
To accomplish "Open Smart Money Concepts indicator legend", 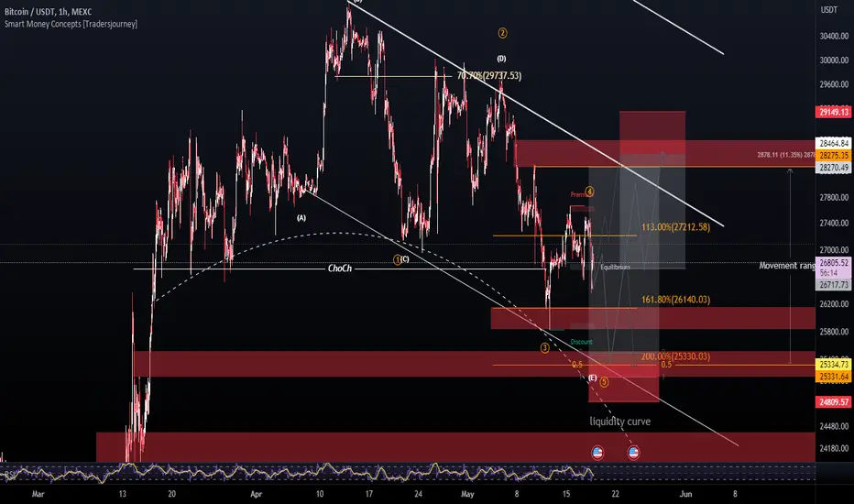I will point(71,24).
